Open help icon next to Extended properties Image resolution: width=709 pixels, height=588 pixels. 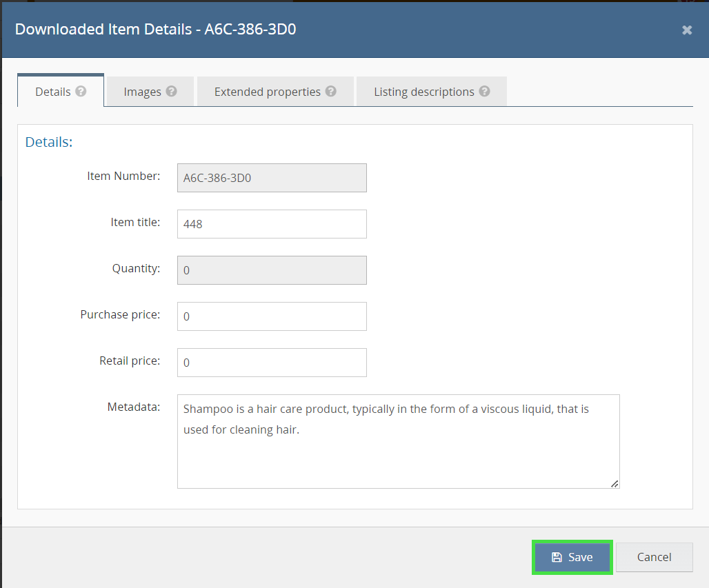pyautogui.click(x=331, y=91)
